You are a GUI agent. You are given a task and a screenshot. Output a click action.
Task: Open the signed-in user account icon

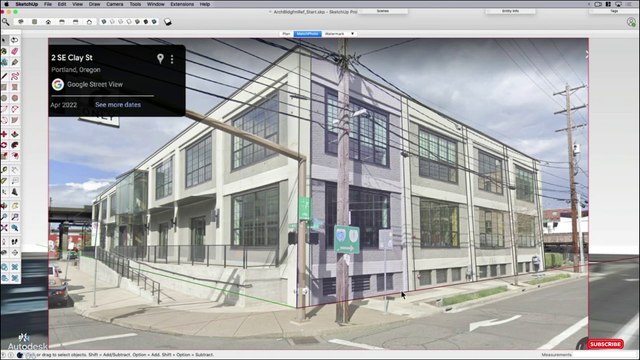click(x=631, y=22)
